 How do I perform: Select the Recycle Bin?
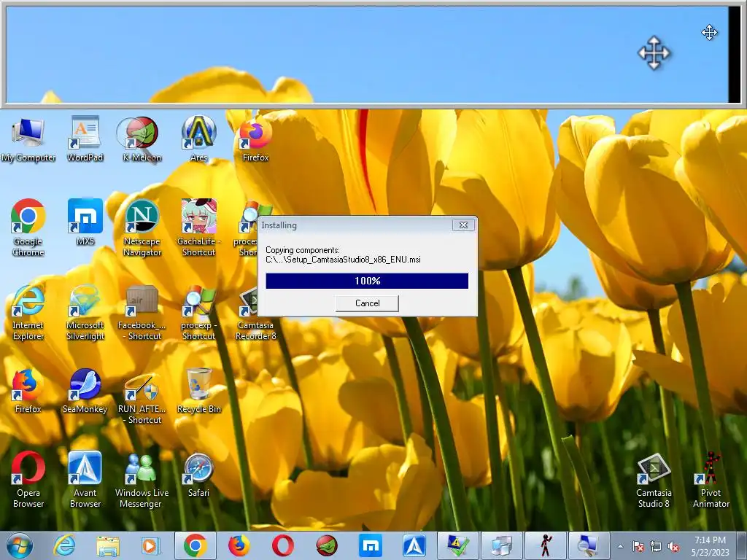point(198,390)
